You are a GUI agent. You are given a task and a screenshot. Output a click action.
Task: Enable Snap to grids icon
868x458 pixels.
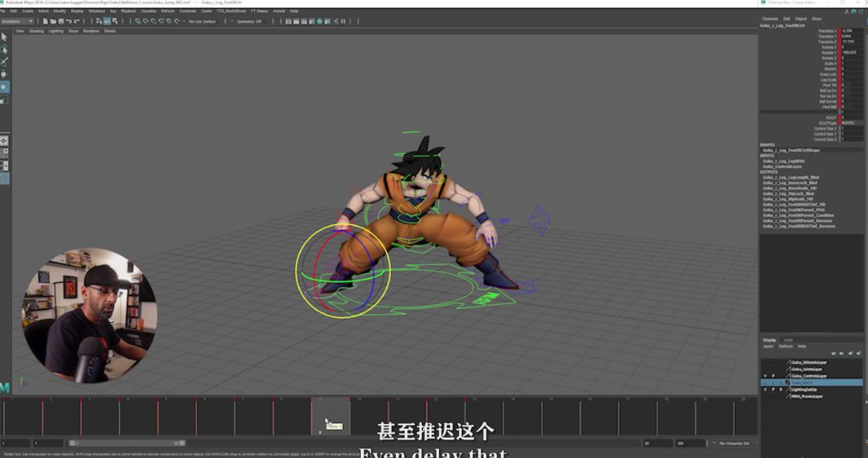point(138,21)
